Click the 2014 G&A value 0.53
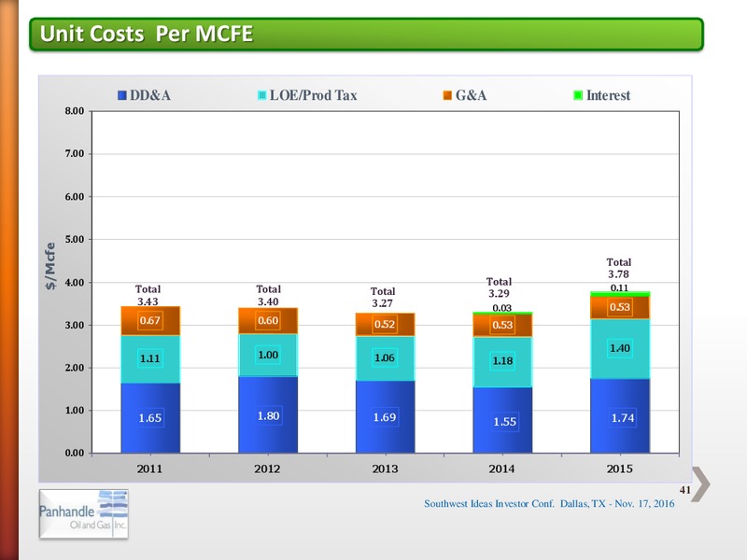The height and width of the screenshot is (560, 747). point(502,325)
